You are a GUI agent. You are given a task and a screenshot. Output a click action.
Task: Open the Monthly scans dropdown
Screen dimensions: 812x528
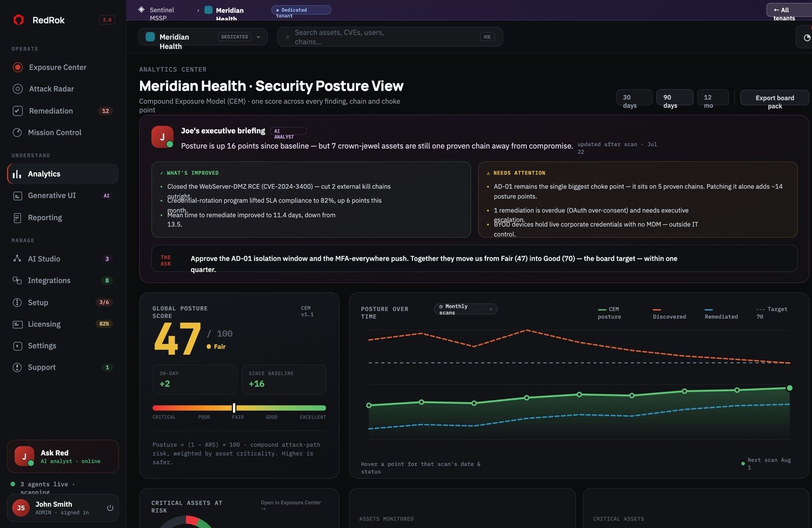(x=466, y=309)
